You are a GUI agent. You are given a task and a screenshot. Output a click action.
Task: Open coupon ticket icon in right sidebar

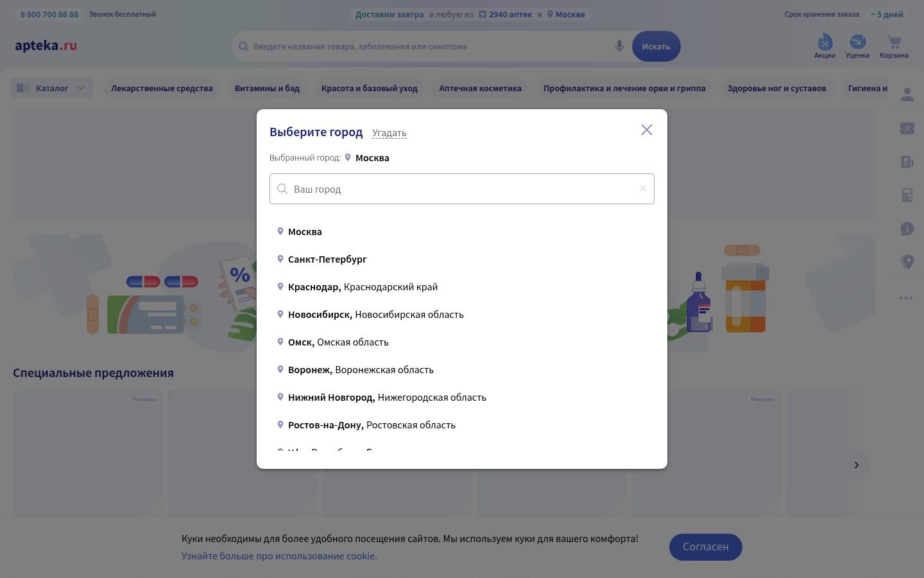pyautogui.click(x=907, y=128)
